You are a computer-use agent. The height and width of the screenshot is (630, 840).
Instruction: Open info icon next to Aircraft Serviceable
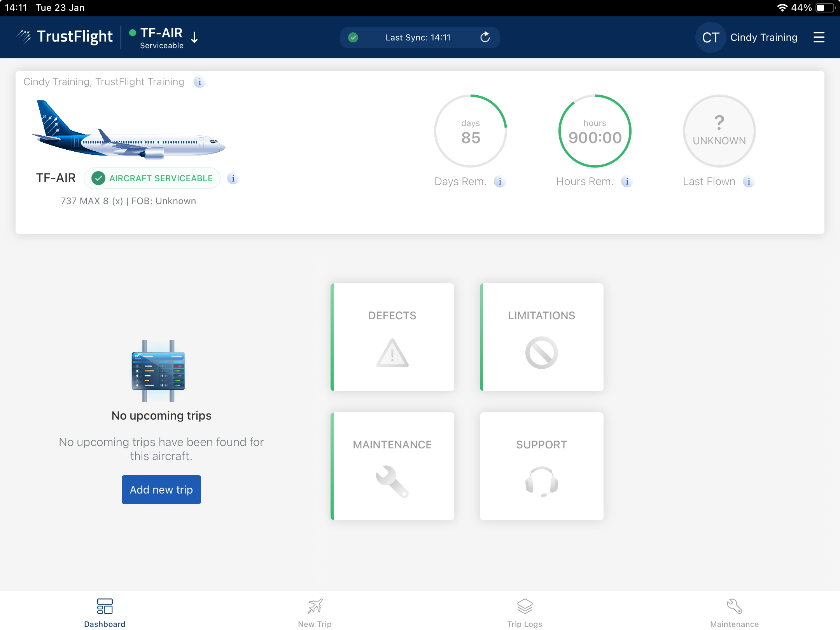click(233, 178)
